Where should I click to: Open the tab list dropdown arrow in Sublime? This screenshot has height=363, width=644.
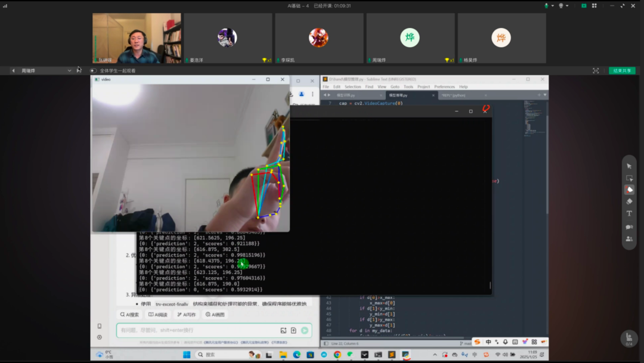(545, 95)
